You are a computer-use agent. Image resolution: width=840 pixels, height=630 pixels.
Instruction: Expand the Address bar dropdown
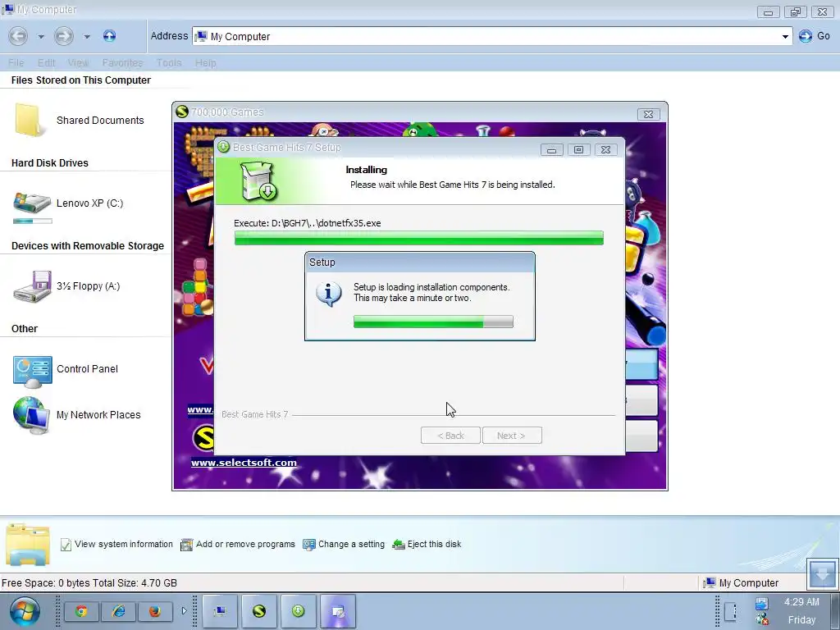(x=785, y=36)
